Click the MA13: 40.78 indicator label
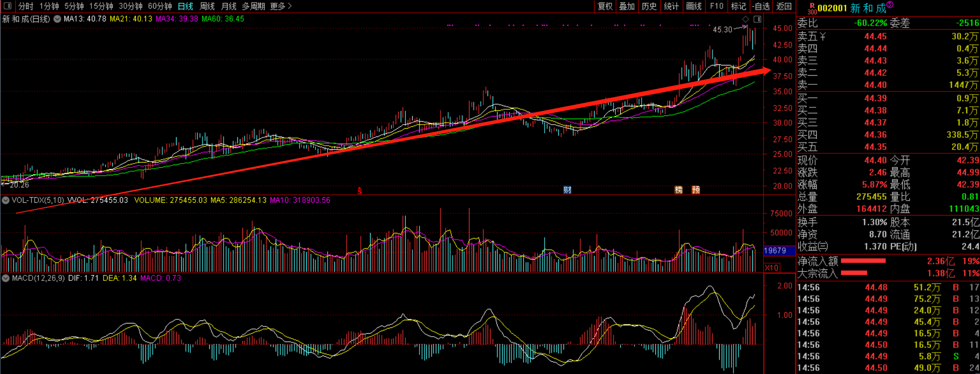The height and width of the screenshot is (374, 980). 85,19
